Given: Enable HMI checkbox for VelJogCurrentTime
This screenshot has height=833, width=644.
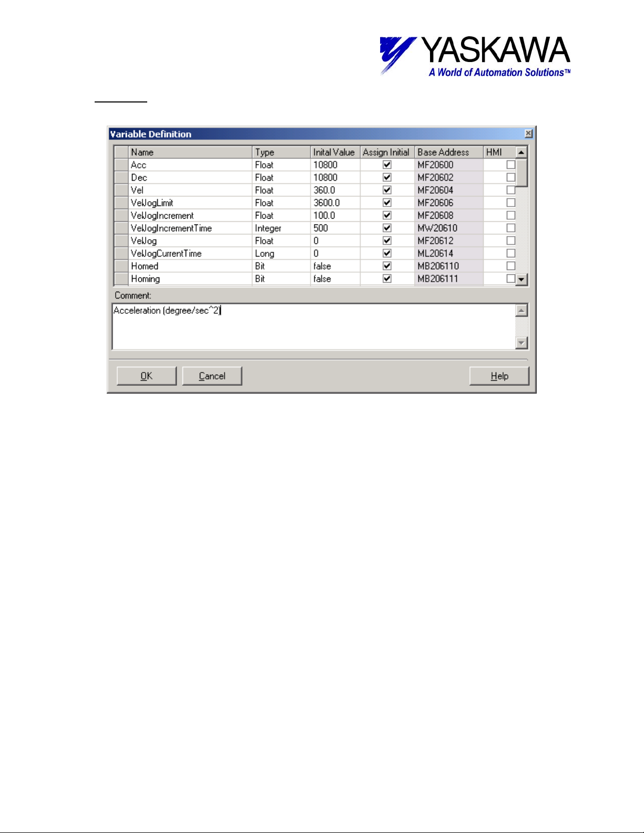Looking at the screenshot, I should pos(510,253).
